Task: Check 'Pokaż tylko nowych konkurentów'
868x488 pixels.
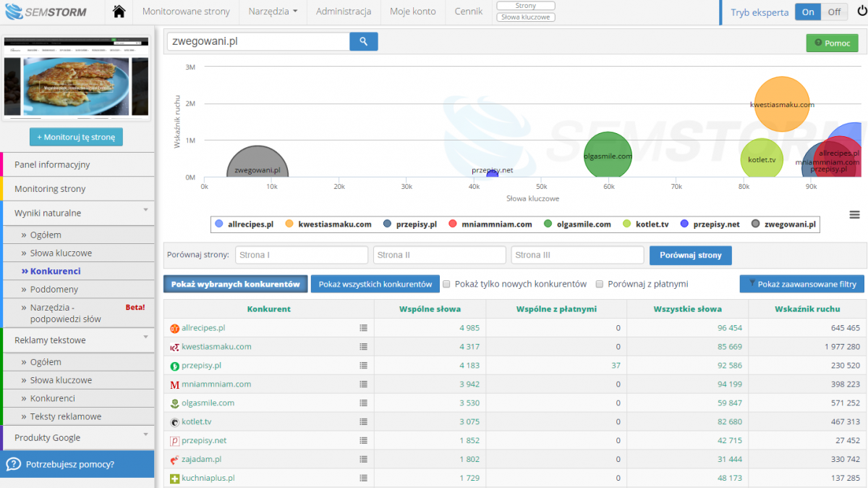Action: click(x=447, y=284)
